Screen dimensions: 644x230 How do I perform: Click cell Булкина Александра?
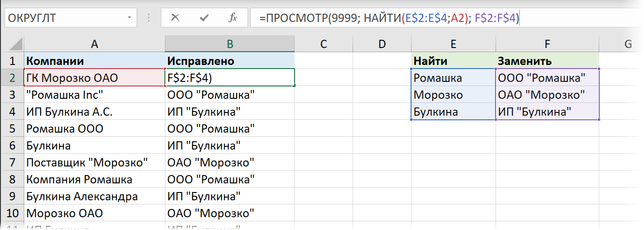[x=95, y=196]
